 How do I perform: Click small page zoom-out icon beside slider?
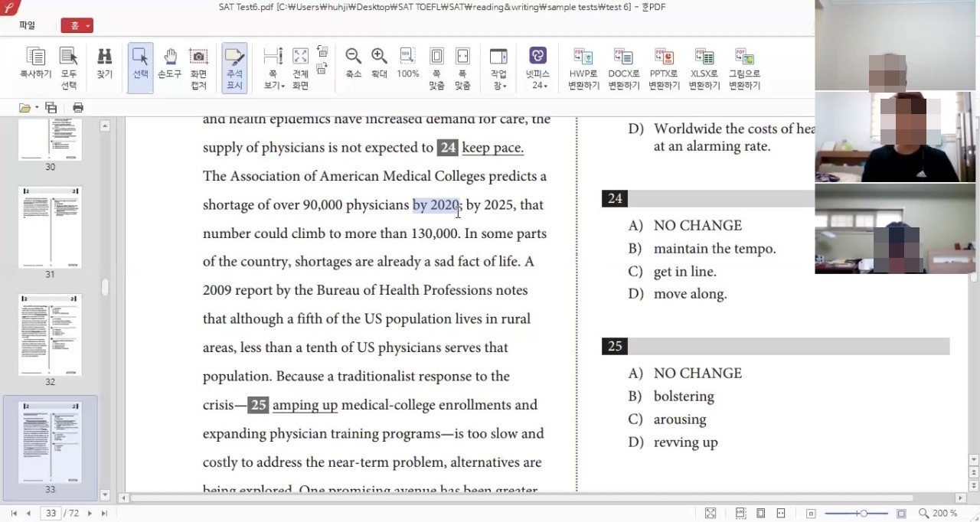click(811, 514)
